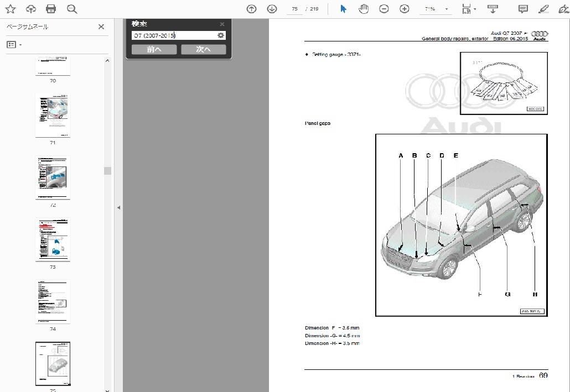
Task: Select page 73 thumbnail
Action: pos(53,239)
